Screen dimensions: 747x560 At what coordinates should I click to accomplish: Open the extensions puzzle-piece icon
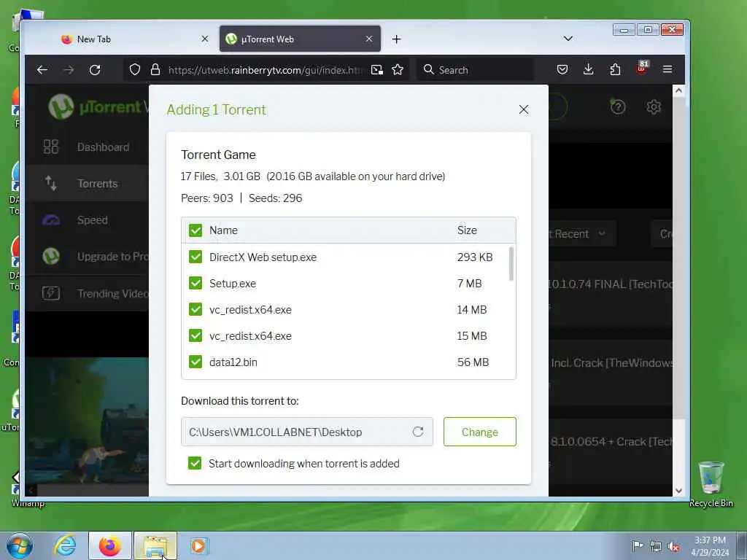[x=615, y=70]
